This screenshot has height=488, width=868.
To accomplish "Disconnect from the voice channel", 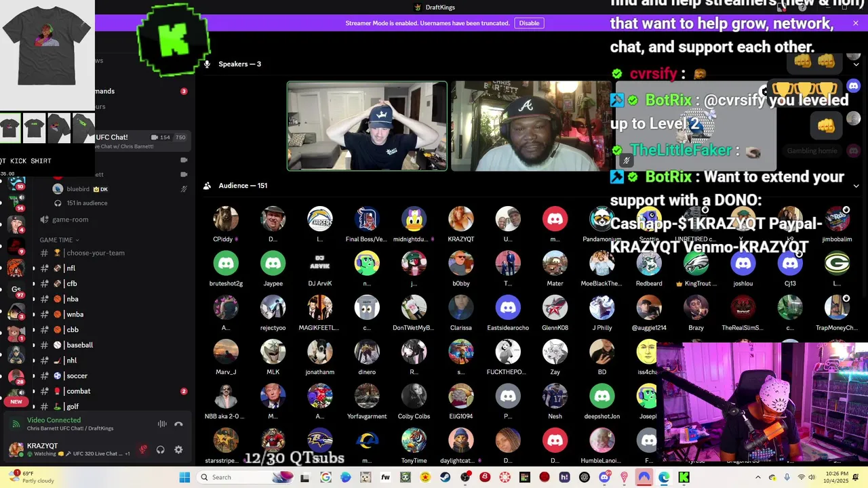I will (x=178, y=424).
